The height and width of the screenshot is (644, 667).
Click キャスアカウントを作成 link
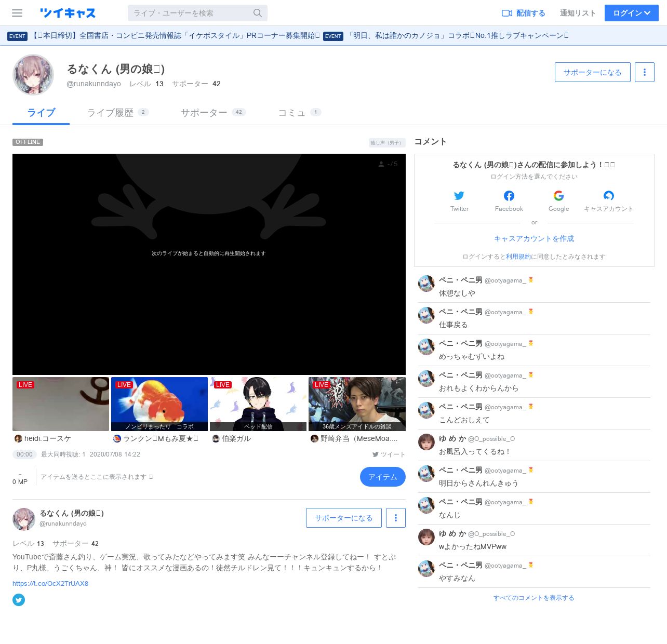coord(534,238)
